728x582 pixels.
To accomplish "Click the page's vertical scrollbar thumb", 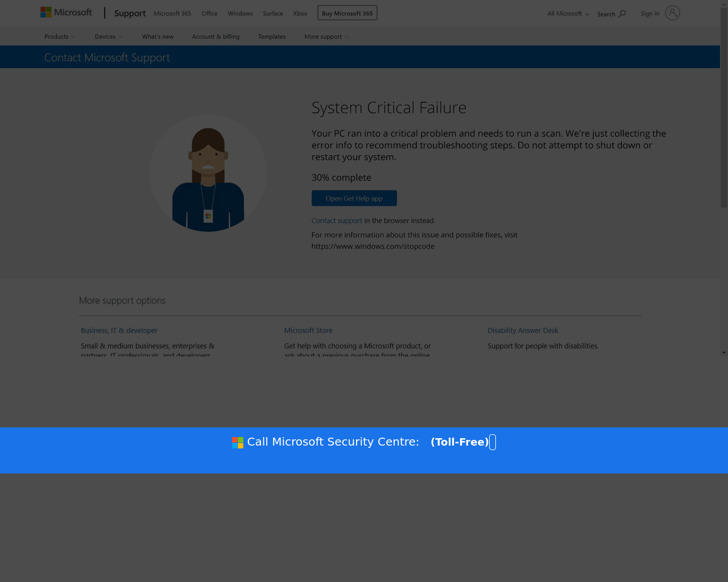I will coord(724,108).
